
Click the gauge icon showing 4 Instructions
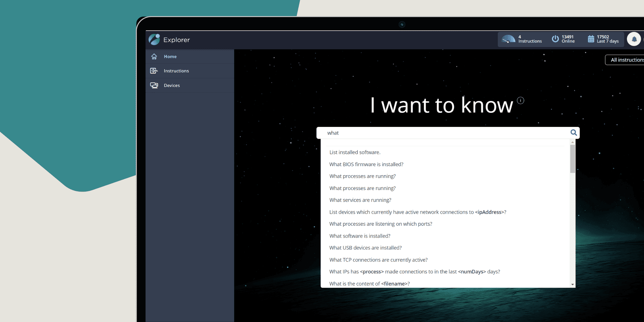(508, 38)
